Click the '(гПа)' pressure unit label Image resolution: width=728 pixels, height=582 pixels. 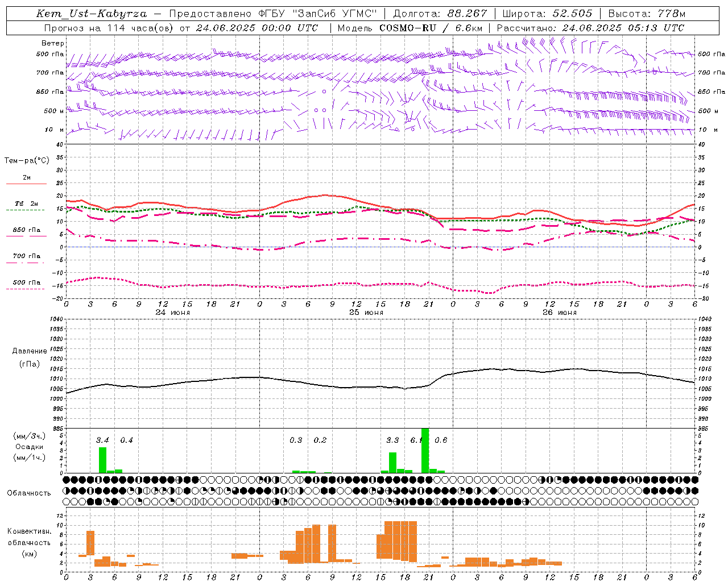pyautogui.click(x=30, y=364)
